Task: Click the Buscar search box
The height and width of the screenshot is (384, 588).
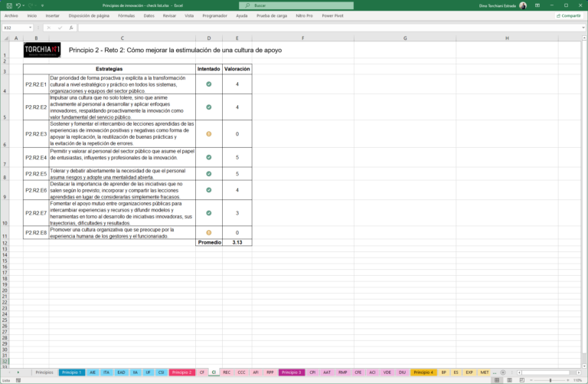Action: [x=296, y=5]
